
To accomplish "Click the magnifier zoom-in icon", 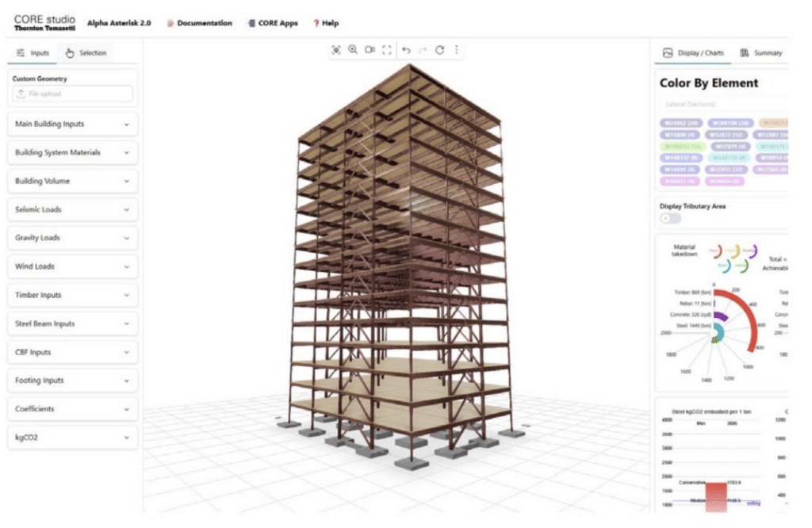I will pyautogui.click(x=353, y=50).
